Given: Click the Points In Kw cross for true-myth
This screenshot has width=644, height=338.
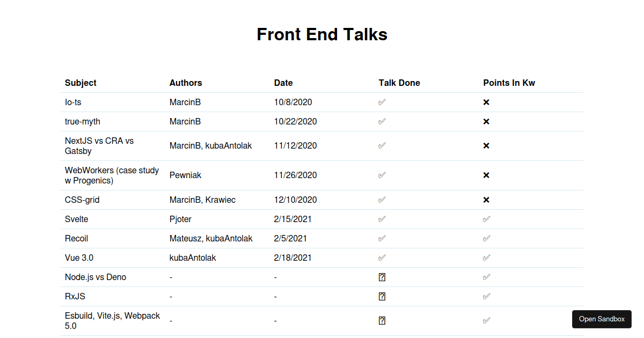Looking at the screenshot, I should coord(486,122).
